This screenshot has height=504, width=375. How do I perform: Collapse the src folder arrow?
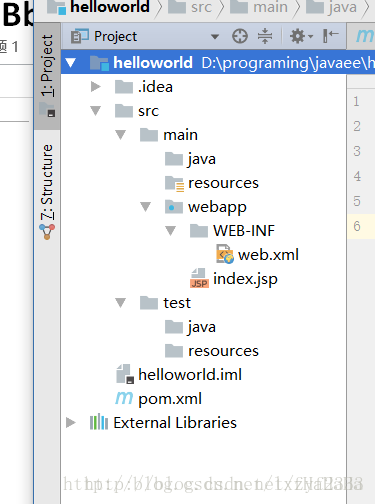[96, 111]
